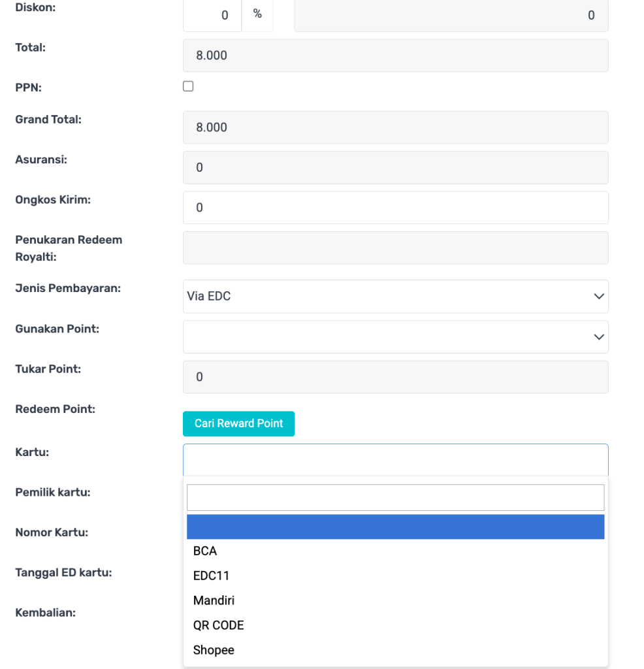Select the blank highlighted Kartu option
Viewport: 644px width, 669px height.
(x=395, y=527)
